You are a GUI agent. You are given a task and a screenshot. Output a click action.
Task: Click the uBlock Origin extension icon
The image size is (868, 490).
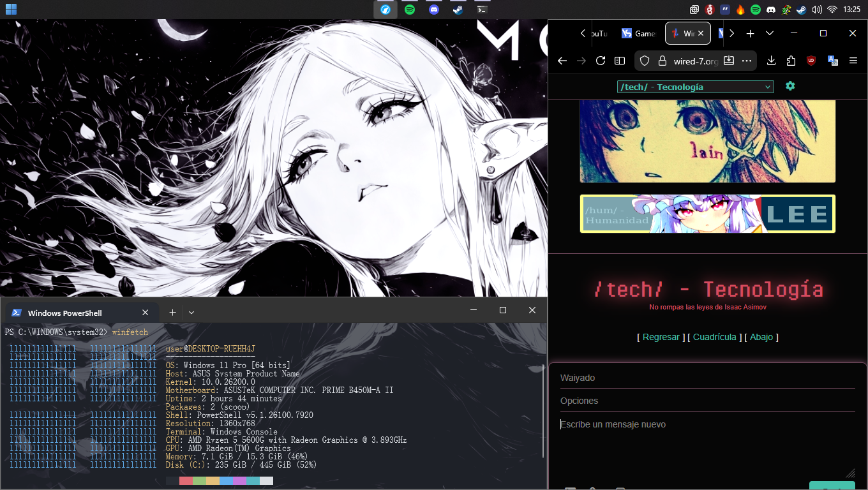click(x=811, y=61)
